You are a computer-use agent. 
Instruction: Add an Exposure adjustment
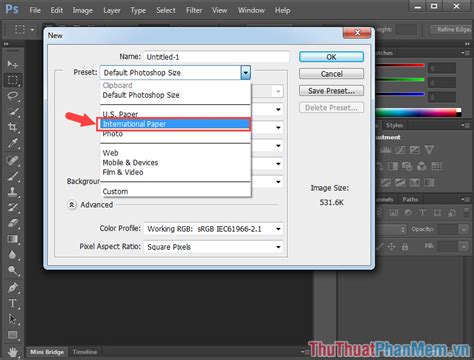click(415, 150)
